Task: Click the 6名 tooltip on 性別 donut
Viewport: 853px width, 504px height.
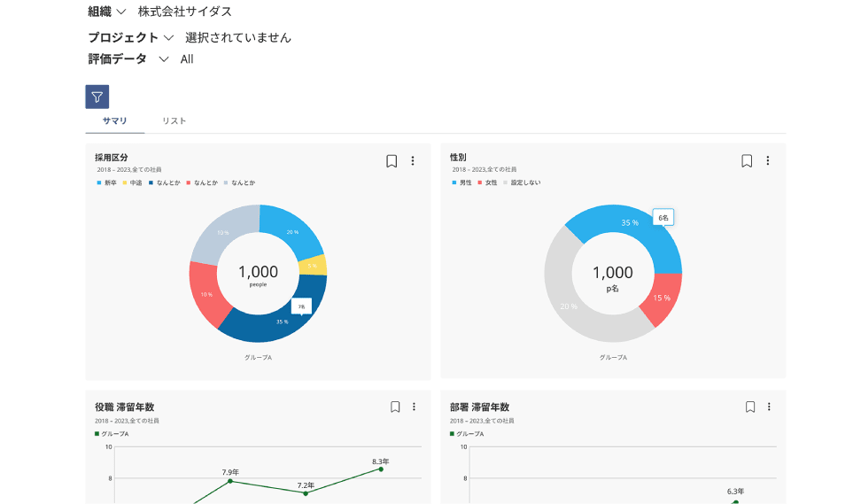Action: coord(663,218)
